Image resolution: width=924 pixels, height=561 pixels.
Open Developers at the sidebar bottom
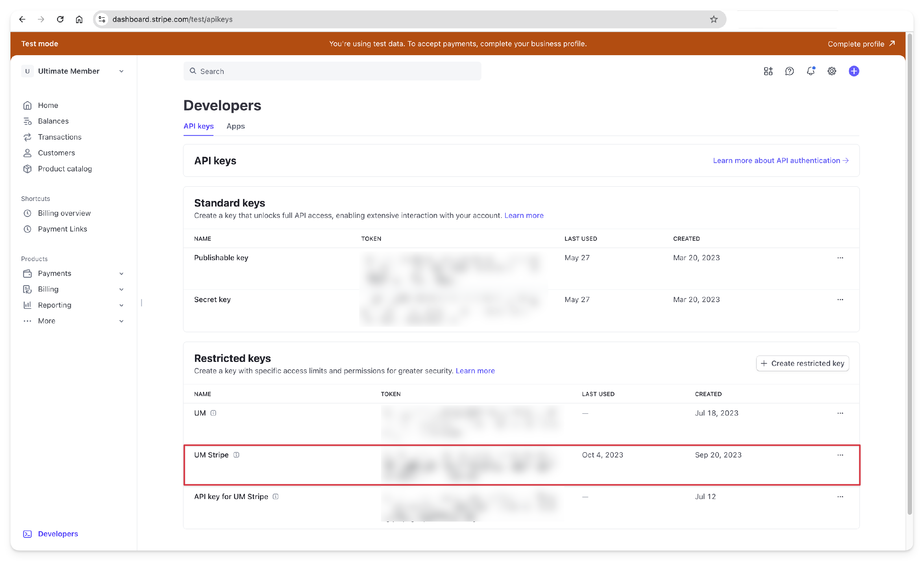click(50, 533)
